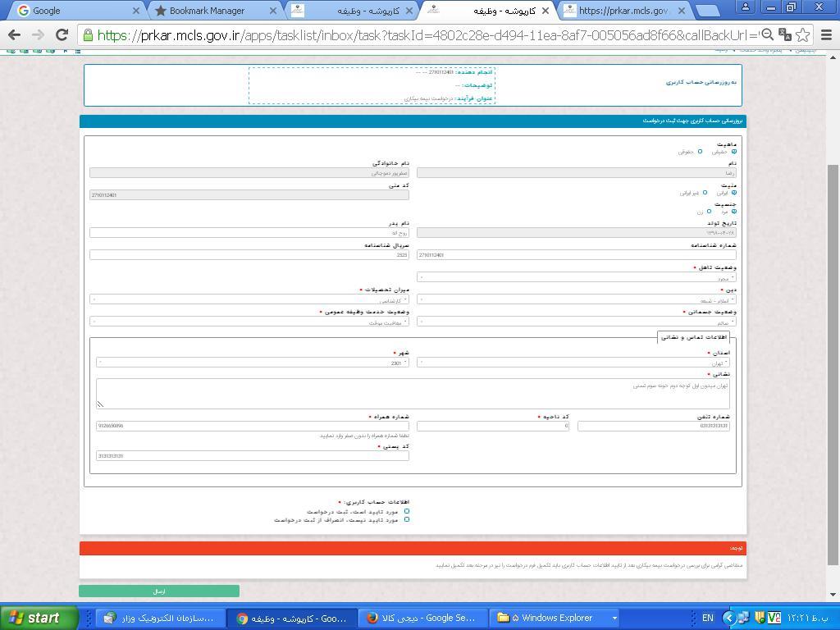
Task: Choose زن as the gender option
Action: coord(709,212)
